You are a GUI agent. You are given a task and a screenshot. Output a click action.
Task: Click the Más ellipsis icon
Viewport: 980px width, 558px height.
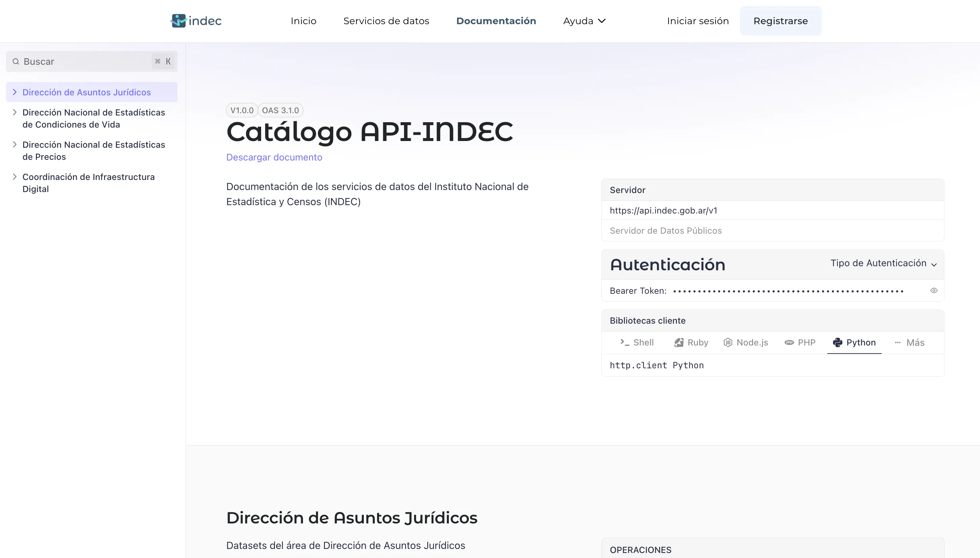point(897,342)
